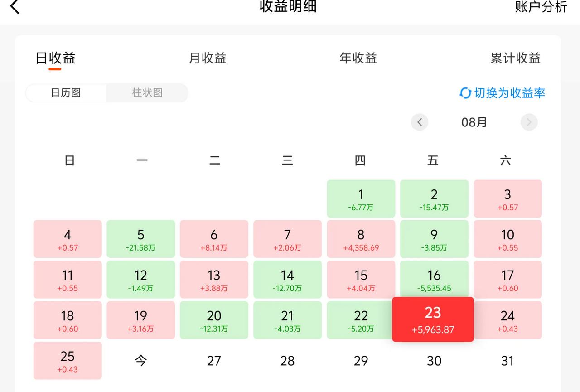Switch to 柱状图 view
Image resolution: width=580 pixels, height=392 pixels.
coord(147,92)
